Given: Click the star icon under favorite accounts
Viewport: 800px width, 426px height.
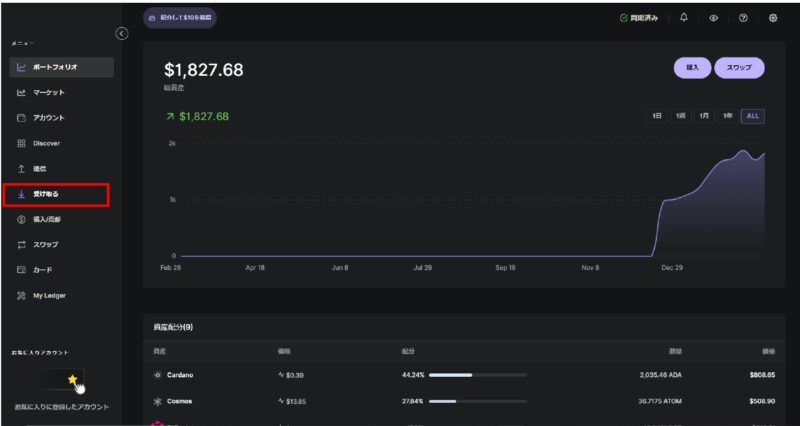Looking at the screenshot, I should 71,380.
